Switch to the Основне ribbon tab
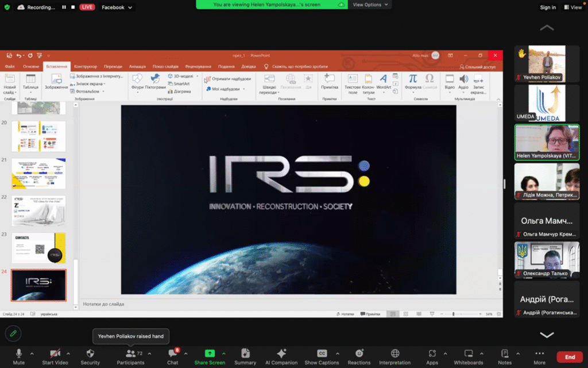 pos(31,67)
